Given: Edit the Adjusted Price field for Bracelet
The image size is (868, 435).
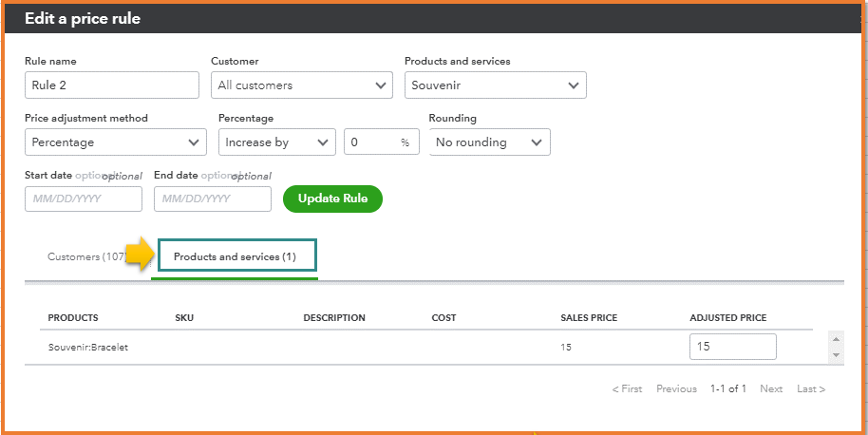Looking at the screenshot, I should 732,347.
